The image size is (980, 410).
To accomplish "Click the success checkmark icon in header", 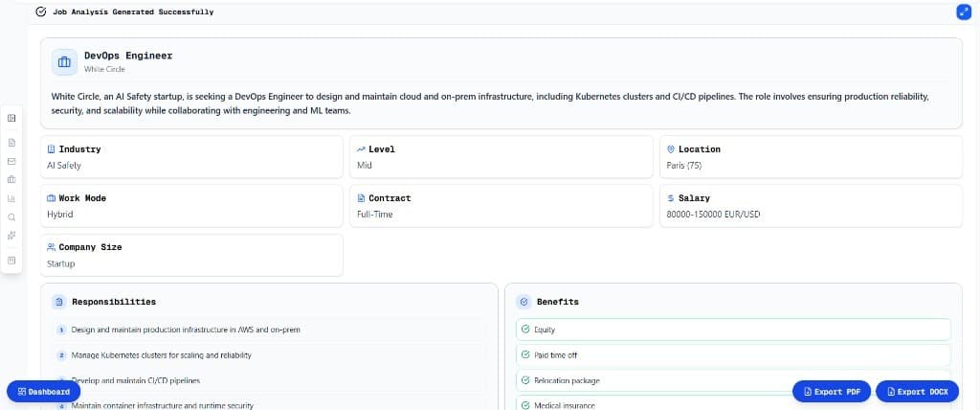I will click(41, 11).
